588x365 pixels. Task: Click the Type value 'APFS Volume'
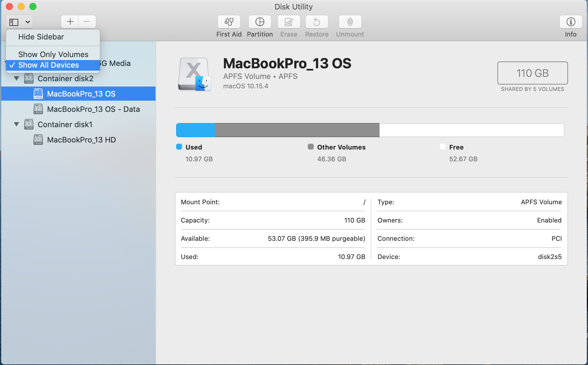541,202
